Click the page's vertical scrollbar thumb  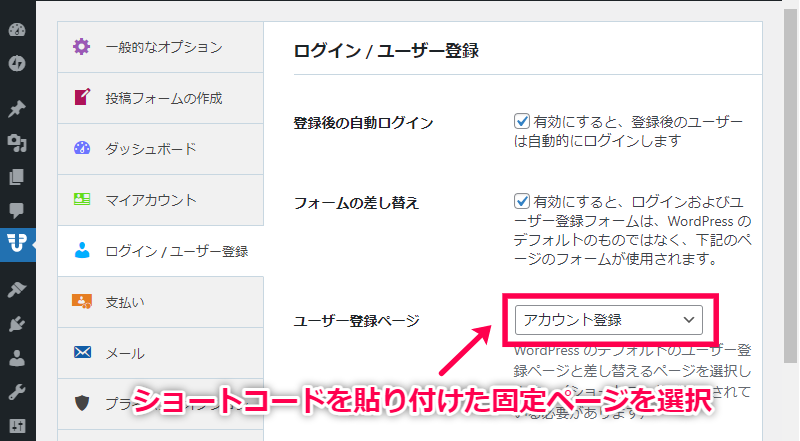click(791, 186)
